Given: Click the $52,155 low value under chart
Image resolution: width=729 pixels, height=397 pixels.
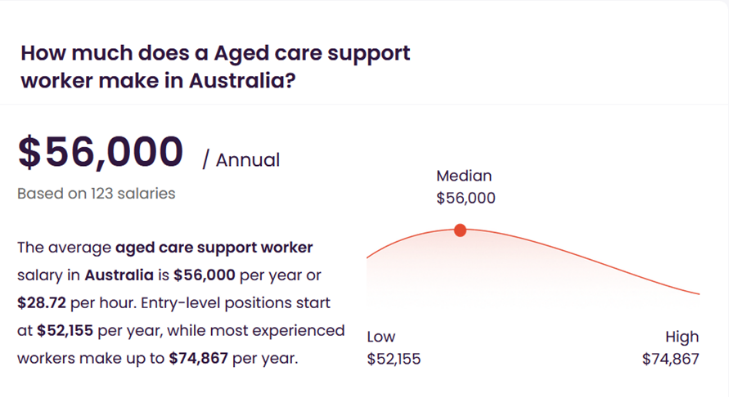Looking at the screenshot, I should pos(394,359).
